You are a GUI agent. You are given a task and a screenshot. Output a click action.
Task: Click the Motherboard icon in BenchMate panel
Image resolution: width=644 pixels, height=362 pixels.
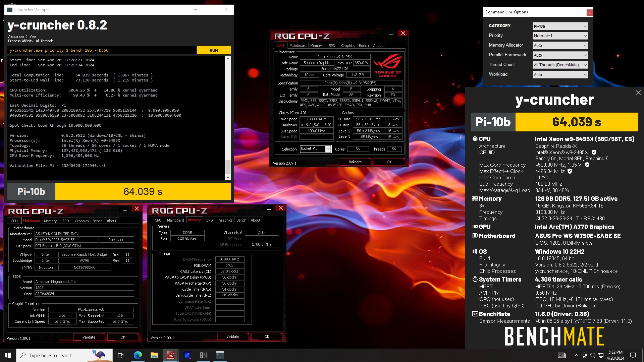[x=475, y=236]
